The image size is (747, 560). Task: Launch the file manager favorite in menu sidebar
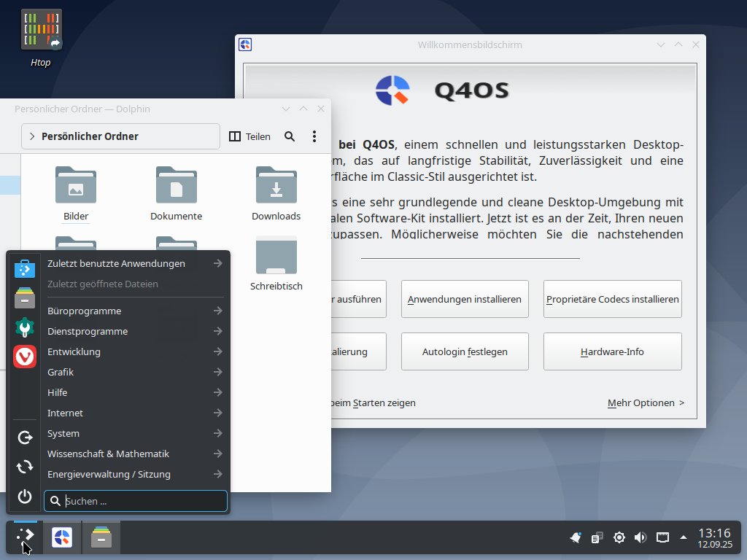coord(25,298)
